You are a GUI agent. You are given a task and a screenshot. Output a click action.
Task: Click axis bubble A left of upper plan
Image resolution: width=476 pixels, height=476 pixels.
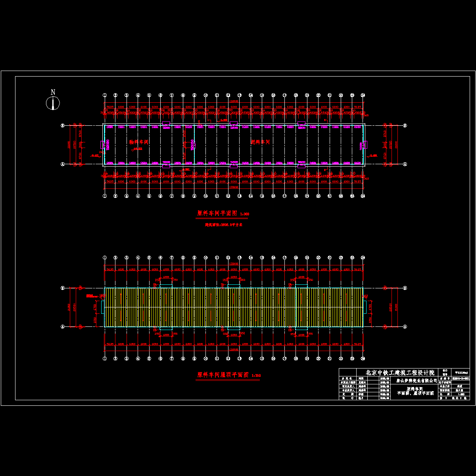coord(62,164)
